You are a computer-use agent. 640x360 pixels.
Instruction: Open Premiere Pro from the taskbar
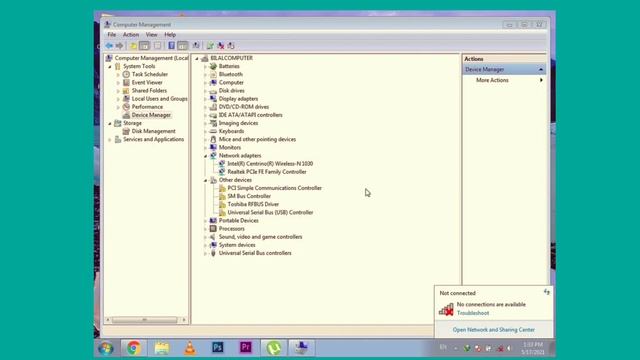pyautogui.click(x=246, y=348)
